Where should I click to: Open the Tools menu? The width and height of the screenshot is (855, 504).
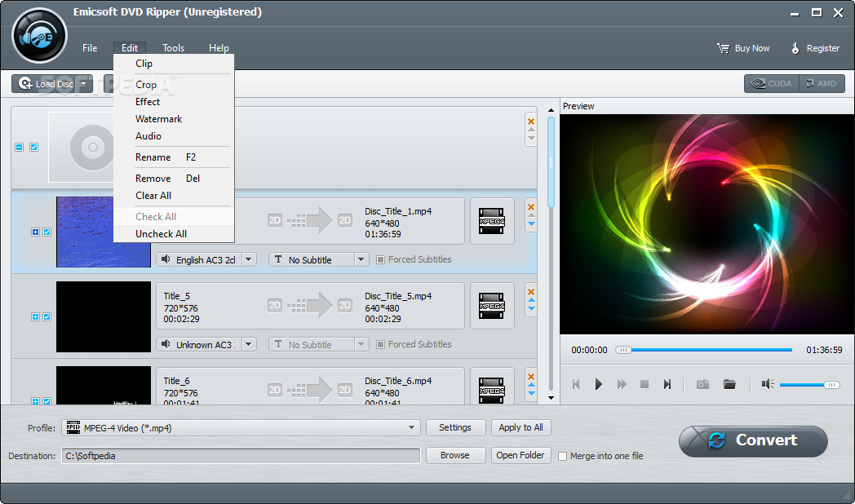tap(174, 48)
